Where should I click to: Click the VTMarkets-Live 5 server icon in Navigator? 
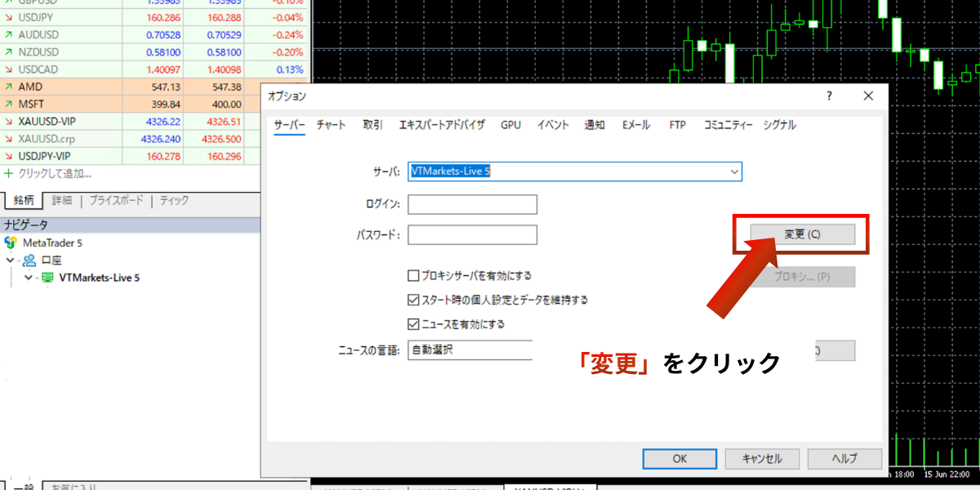(47, 278)
